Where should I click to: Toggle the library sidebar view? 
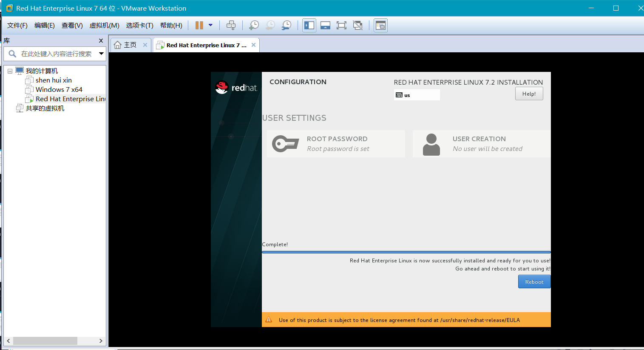[309, 26]
